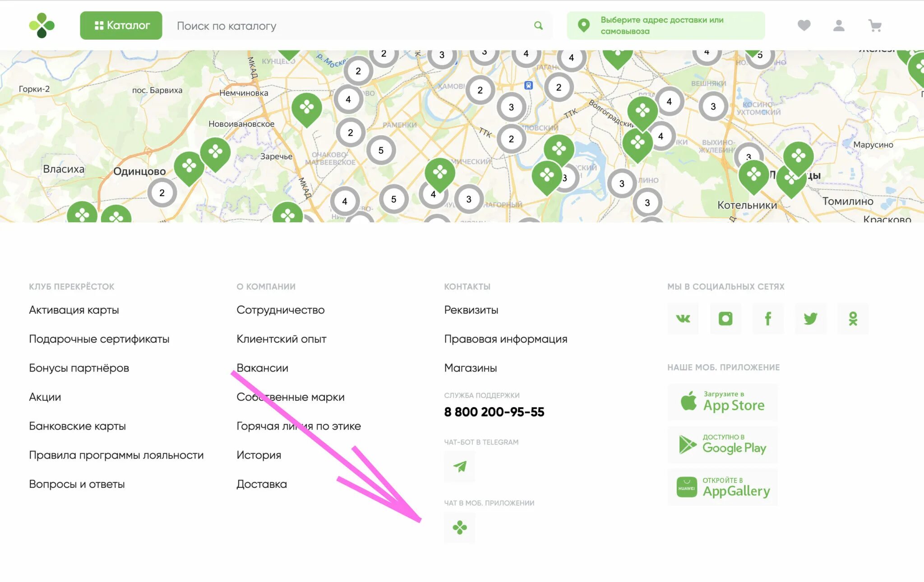Viewport: 924px width, 582px height.
Task: Open the favorites heart icon
Action: pos(804,25)
